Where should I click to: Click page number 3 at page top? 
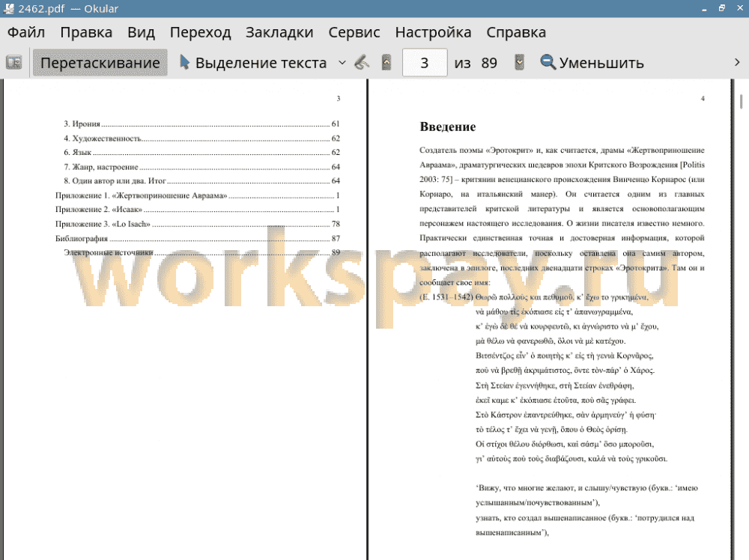pos(339,98)
